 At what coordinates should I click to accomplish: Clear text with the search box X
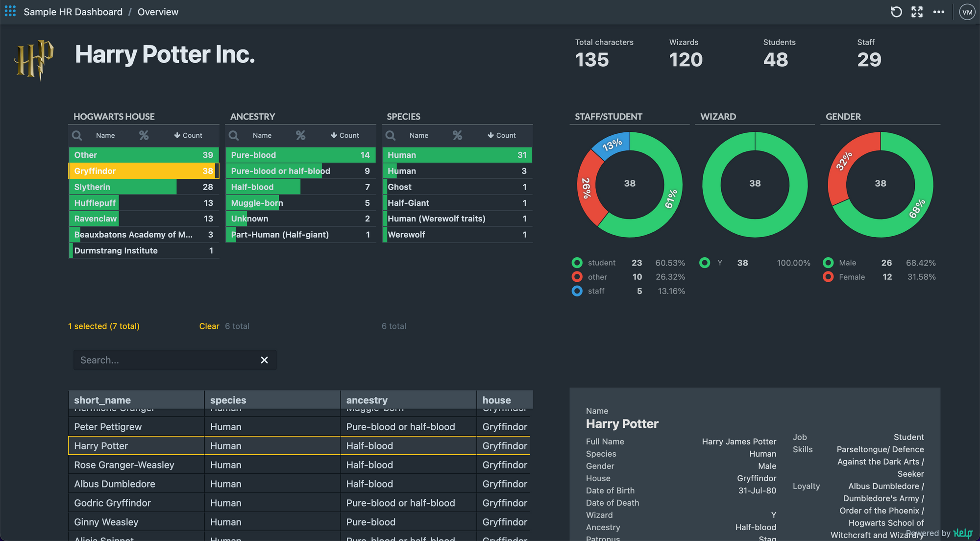(x=264, y=360)
